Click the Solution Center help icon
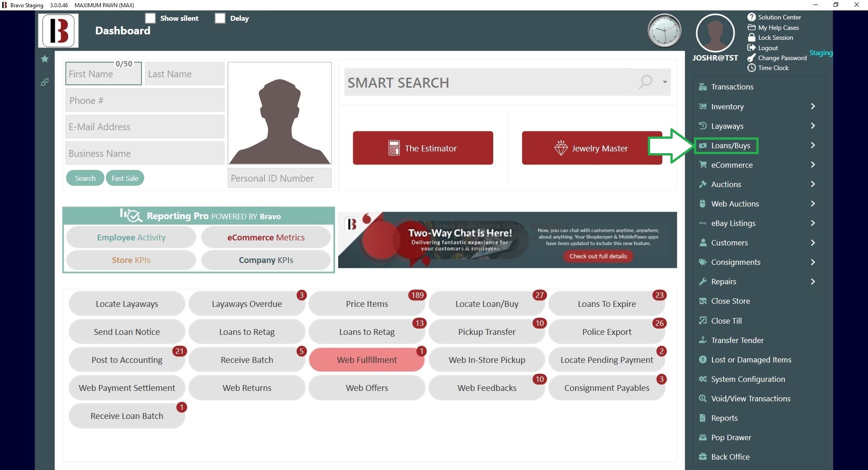868x470 pixels. tap(751, 17)
